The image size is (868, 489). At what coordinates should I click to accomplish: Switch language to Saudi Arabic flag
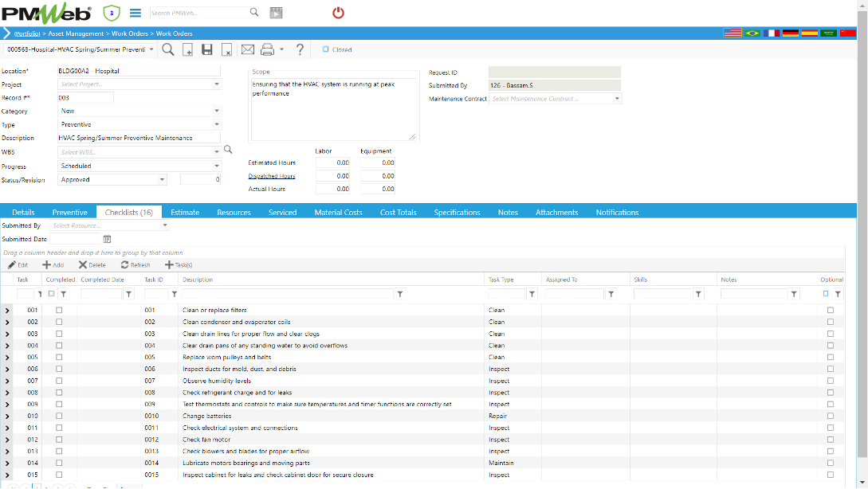click(829, 33)
